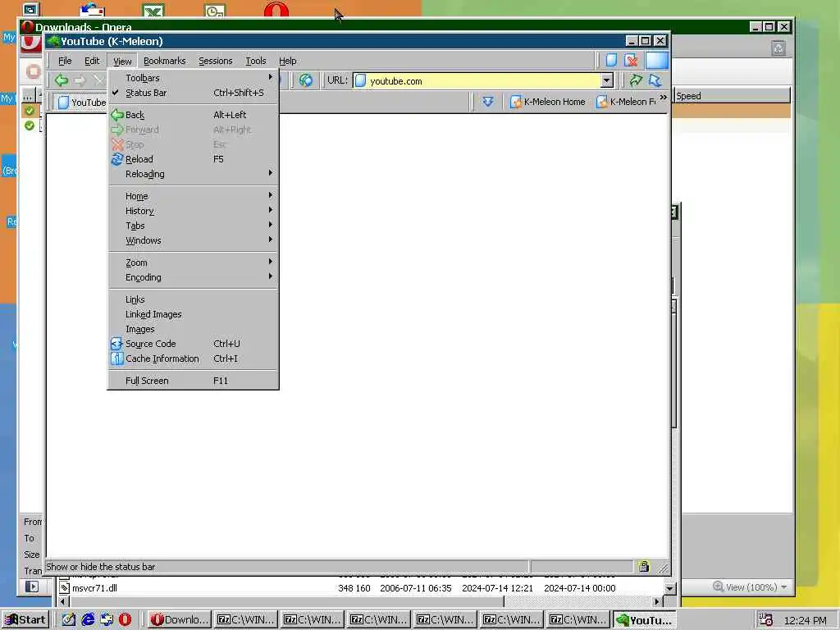Click the Opera panel toggle icon at bottom left
This screenshot has width=840, height=630.
[32, 587]
